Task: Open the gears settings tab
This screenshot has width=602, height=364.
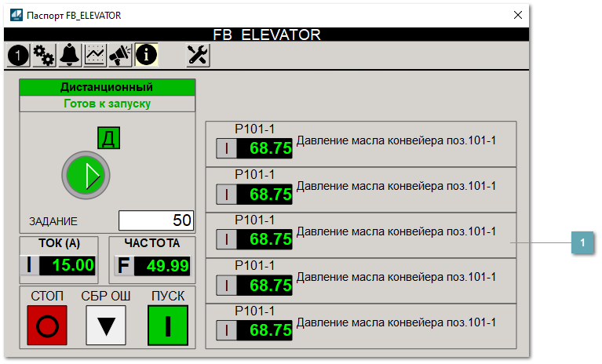Action: click(44, 54)
